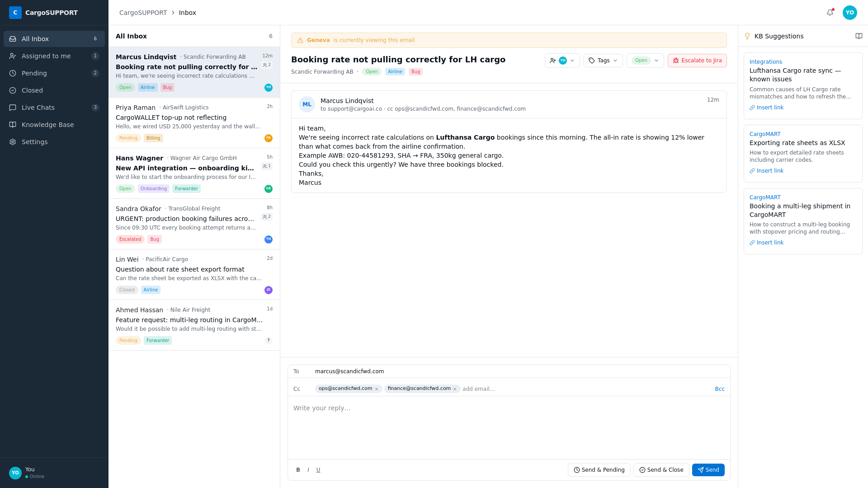Screen dimensions: 868x488
Task: Open the assignee dropdown
Action: click(562, 61)
